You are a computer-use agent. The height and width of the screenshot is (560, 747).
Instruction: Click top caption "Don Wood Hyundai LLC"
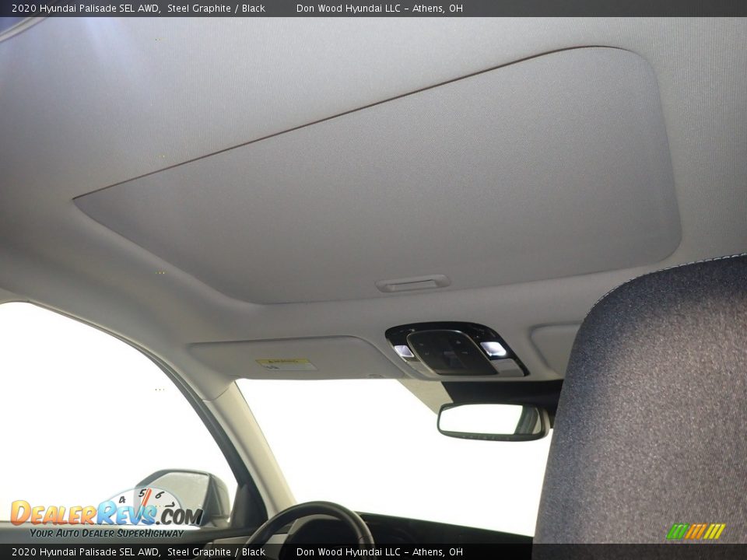coord(348,9)
